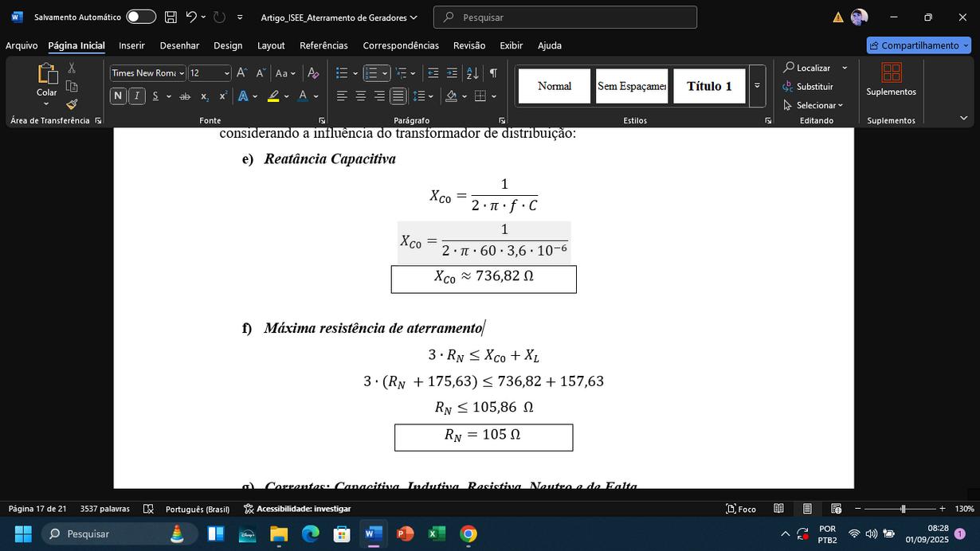
Task: Open the Parágrafo dialog launcher
Action: point(502,120)
